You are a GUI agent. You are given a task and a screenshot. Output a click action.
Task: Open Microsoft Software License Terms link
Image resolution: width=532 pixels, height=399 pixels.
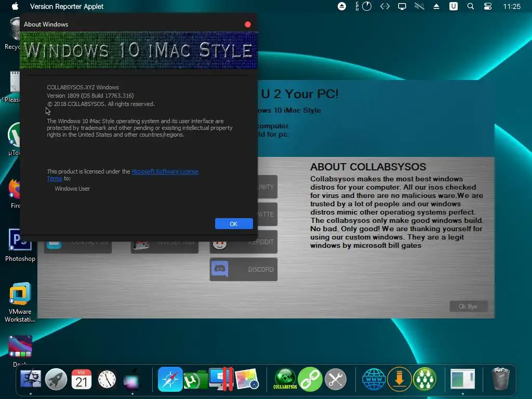point(165,171)
